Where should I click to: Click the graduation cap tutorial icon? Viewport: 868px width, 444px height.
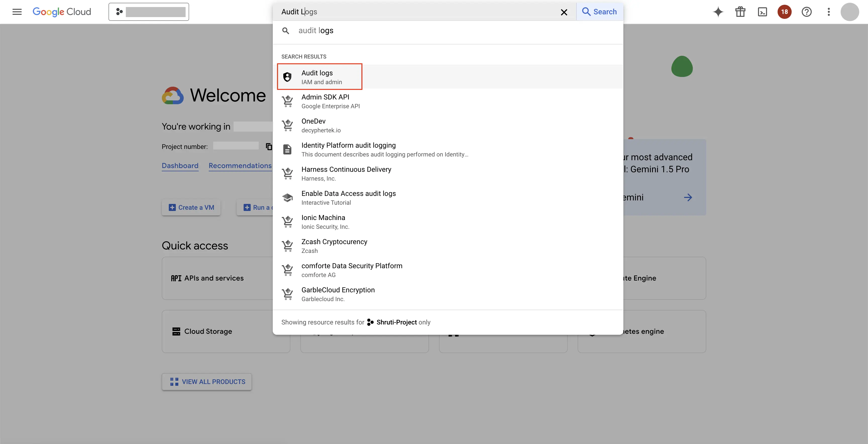(287, 198)
